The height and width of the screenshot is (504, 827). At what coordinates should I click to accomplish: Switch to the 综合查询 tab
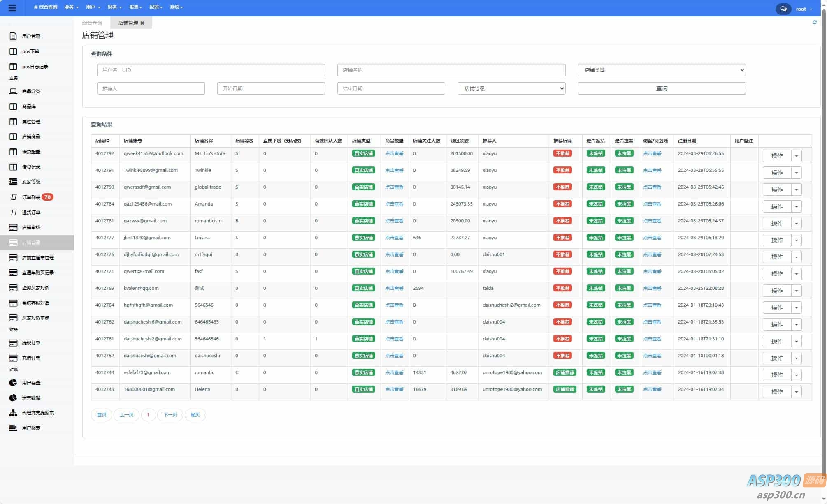[92, 23]
